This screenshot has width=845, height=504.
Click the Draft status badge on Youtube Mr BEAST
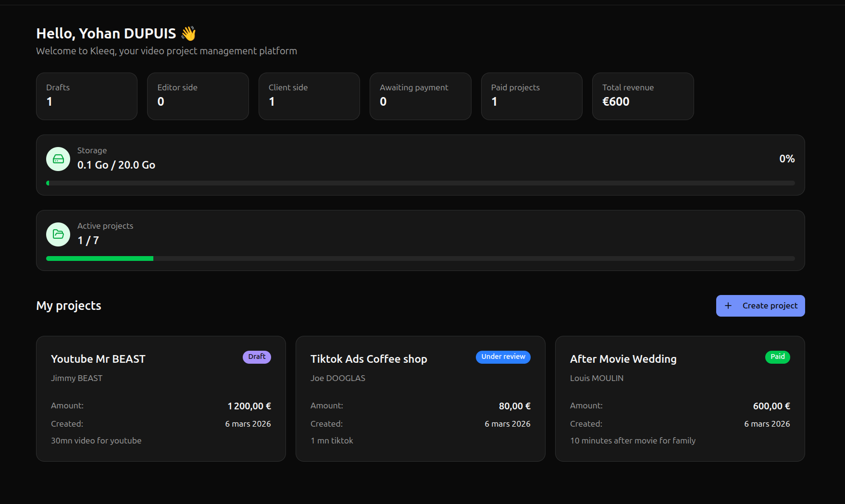[257, 356]
